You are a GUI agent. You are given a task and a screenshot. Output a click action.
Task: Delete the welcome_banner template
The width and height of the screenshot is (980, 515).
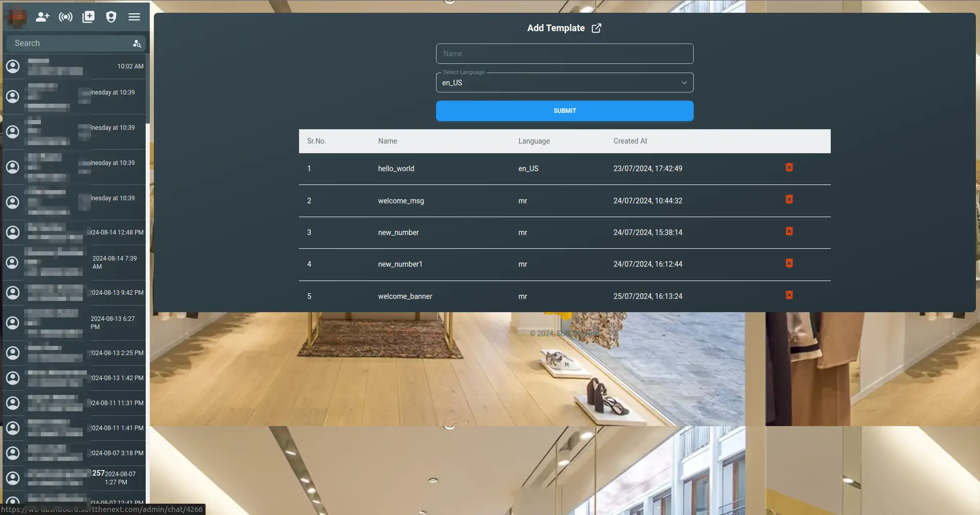pos(789,295)
